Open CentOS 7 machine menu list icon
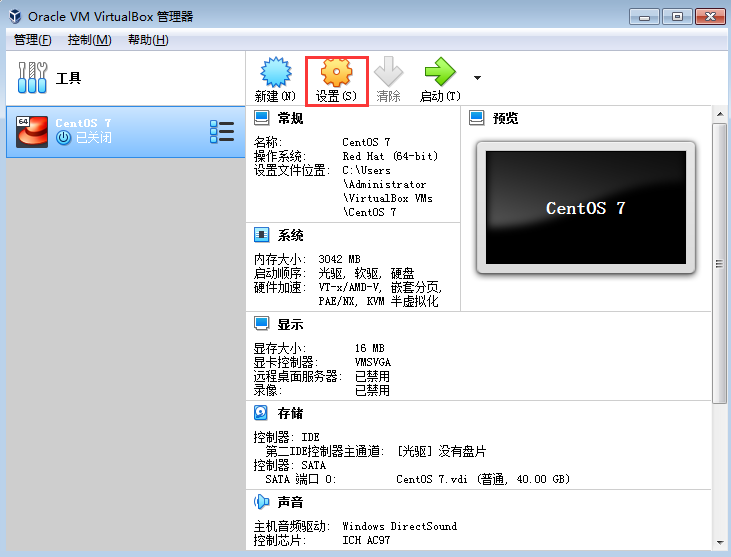 [222, 132]
